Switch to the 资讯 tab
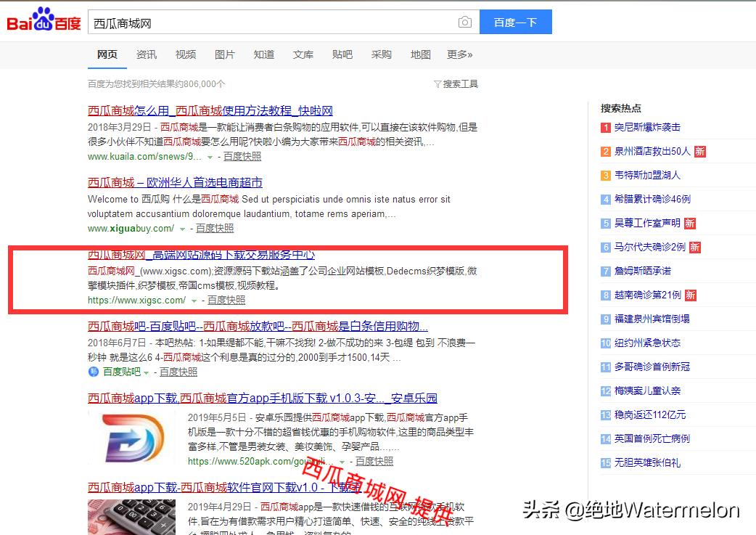The width and height of the screenshot is (756, 535). 147,54
